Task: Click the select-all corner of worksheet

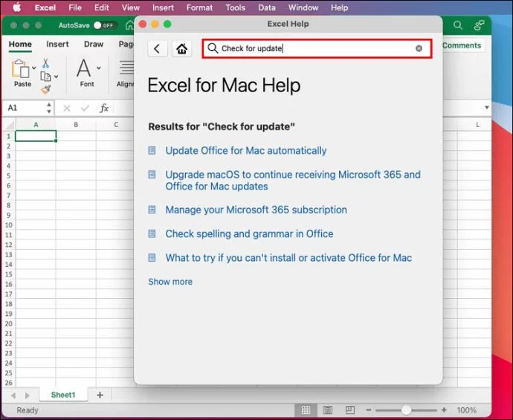Action: tap(9, 125)
